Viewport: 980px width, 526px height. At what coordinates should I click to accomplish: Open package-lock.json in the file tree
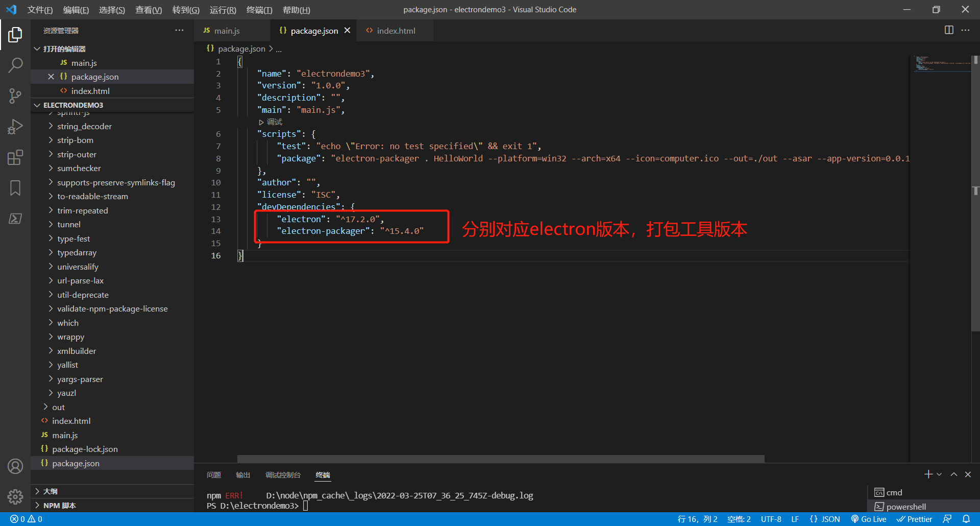click(x=112, y=449)
